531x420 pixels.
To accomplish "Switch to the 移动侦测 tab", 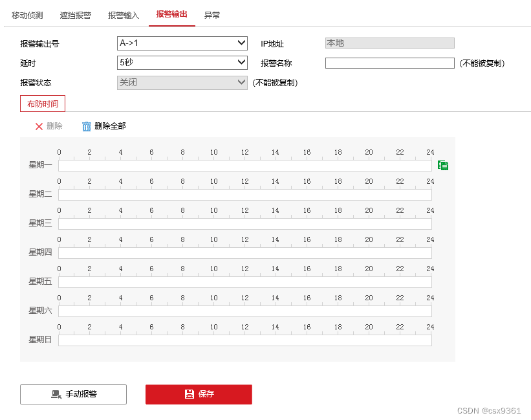I will click(x=27, y=16).
